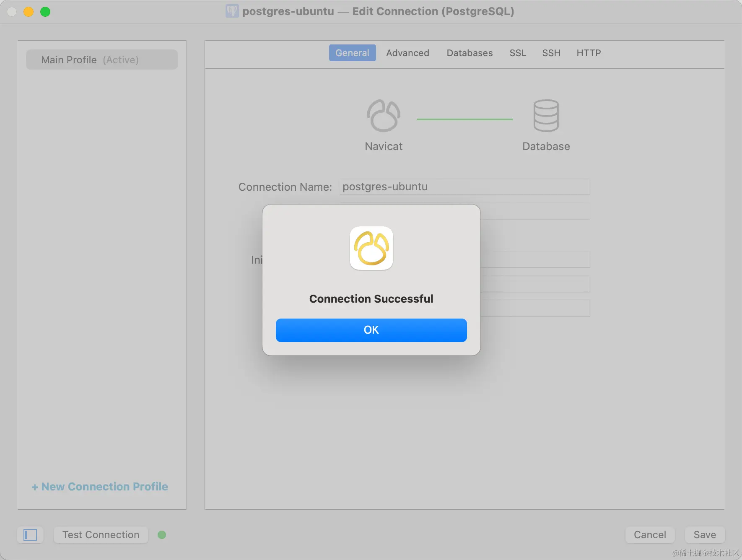Click the Navicat logo in the connection diagram
Screen dimensions: 742x560
click(384, 116)
